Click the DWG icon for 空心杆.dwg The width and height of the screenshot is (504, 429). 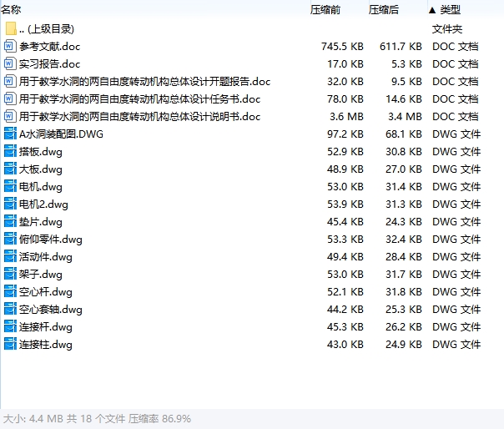(10, 291)
